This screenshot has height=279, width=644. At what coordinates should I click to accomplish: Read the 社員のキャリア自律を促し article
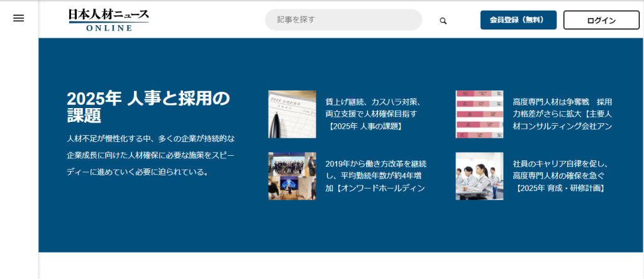(x=562, y=163)
